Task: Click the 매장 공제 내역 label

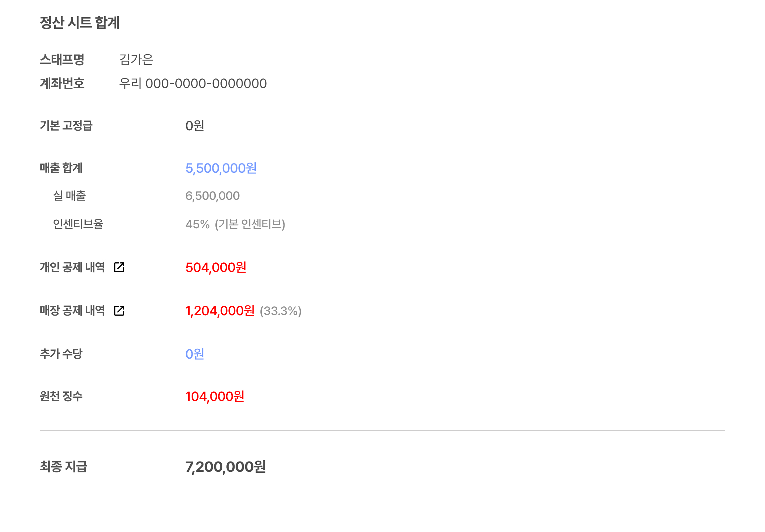Action: (72, 310)
